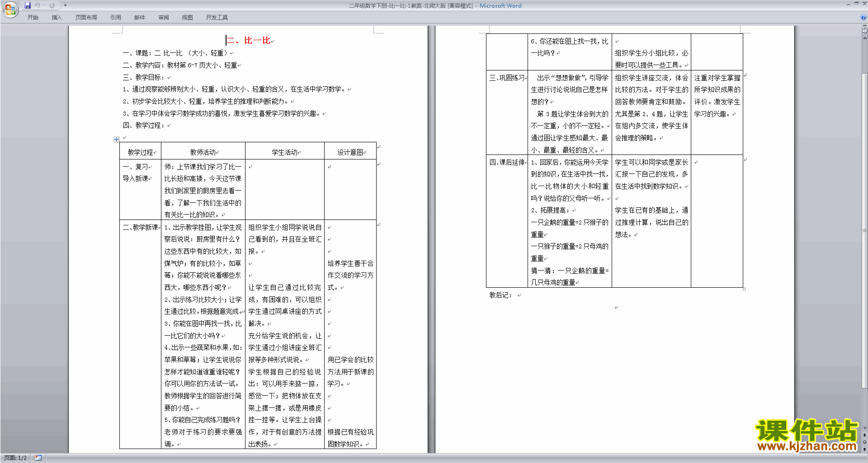
Task: Open the 开发工具 ribbon tab
Action: point(217,18)
